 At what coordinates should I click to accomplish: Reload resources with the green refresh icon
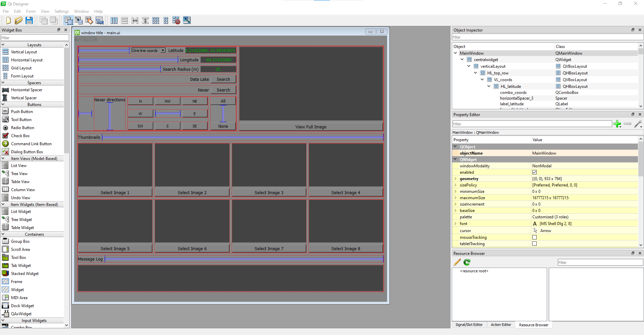[x=467, y=262]
